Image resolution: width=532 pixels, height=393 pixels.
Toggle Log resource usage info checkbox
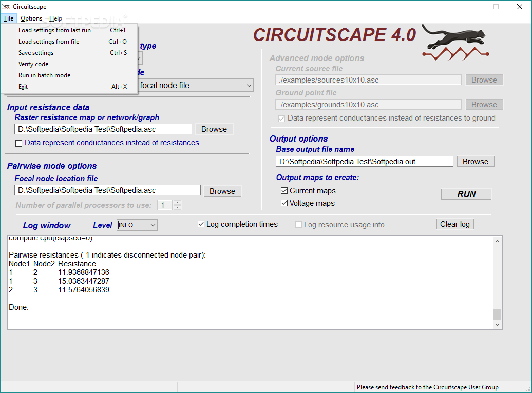pyautogui.click(x=298, y=225)
